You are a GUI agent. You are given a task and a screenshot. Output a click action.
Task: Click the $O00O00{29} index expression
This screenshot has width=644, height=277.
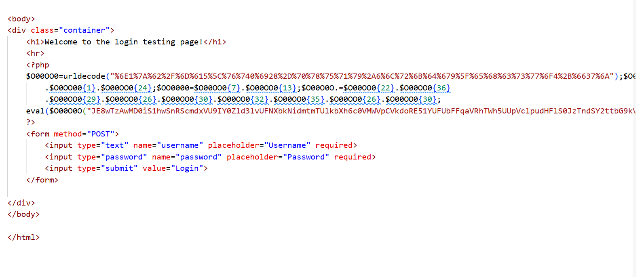75,99
